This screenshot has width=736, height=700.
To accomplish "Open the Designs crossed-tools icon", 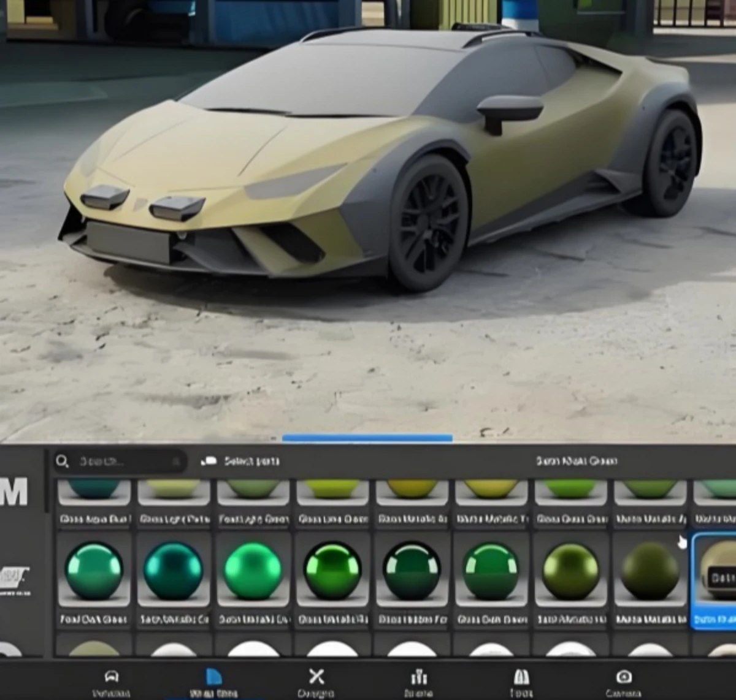I will 316,677.
